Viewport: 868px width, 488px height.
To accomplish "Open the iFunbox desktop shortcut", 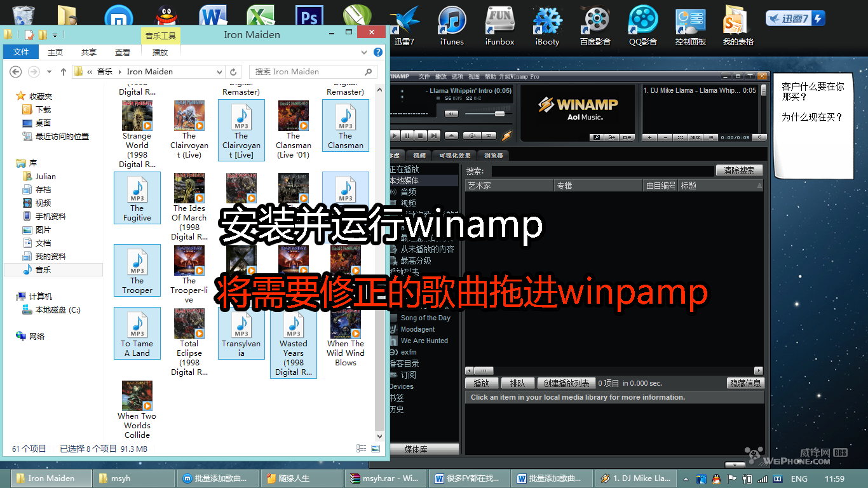I will pos(499,25).
